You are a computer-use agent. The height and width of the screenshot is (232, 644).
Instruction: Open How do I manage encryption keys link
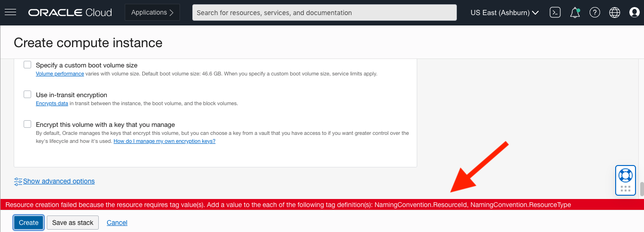coord(164,141)
